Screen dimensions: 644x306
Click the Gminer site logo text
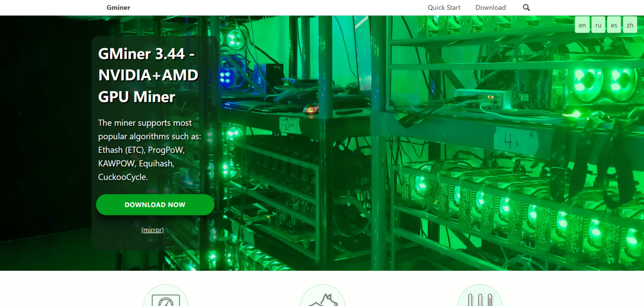[118, 7]
